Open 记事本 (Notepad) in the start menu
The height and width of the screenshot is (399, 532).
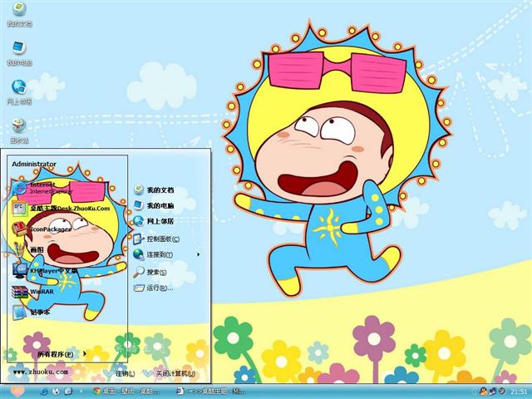pos(32,313)
